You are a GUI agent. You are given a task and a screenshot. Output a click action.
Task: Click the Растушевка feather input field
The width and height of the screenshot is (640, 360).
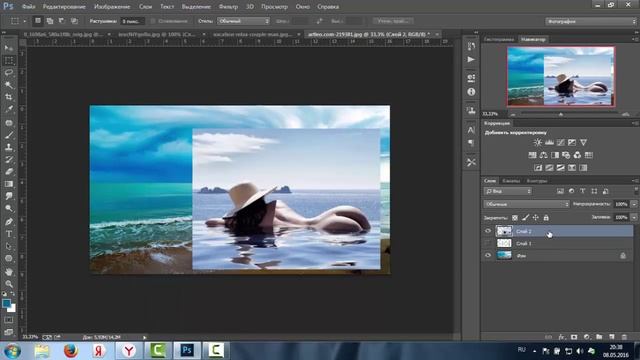coord(132,21)
